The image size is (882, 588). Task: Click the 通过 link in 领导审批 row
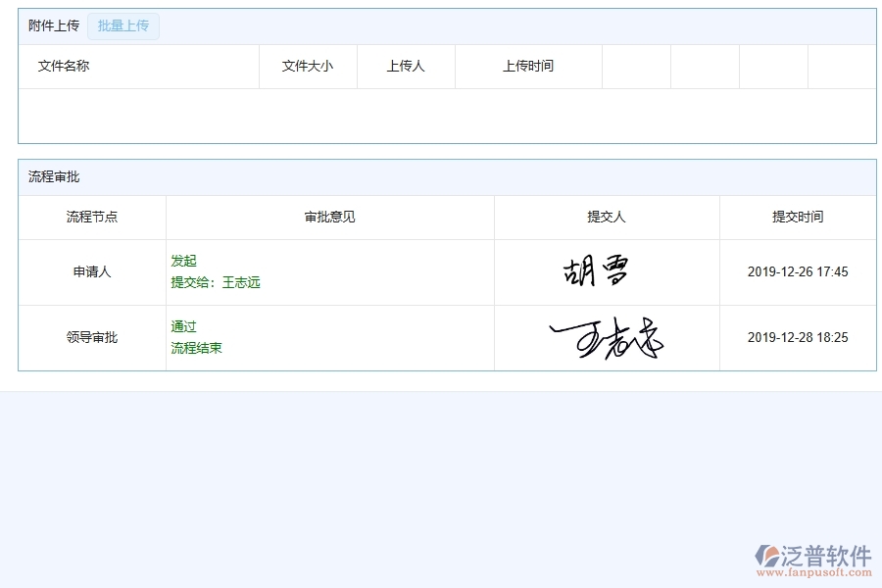click(x=182, y=326)
